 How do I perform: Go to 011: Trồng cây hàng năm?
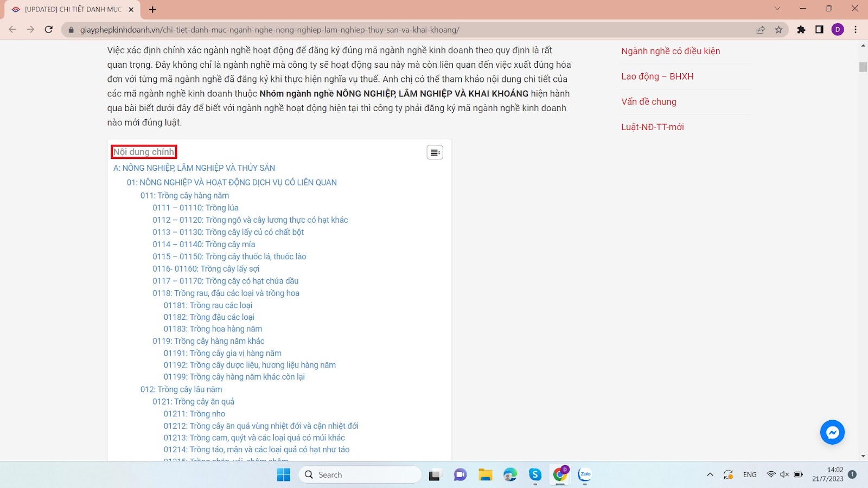pos(184,196)
